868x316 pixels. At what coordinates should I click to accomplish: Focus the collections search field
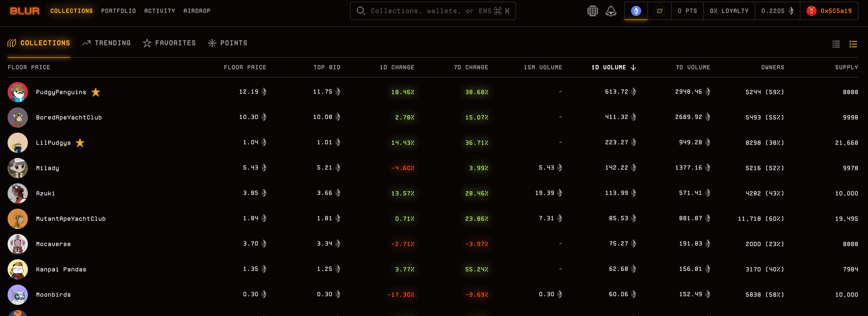[x=433, y=11]
